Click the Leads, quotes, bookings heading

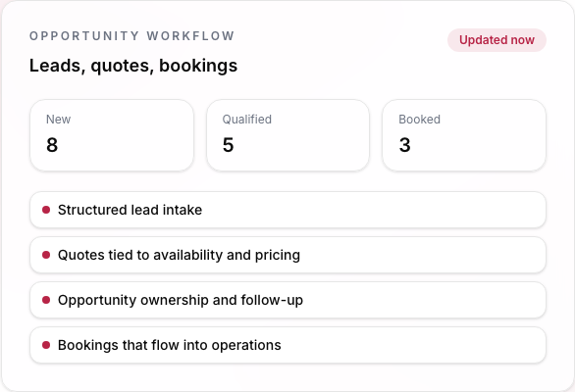pos(133,67)
